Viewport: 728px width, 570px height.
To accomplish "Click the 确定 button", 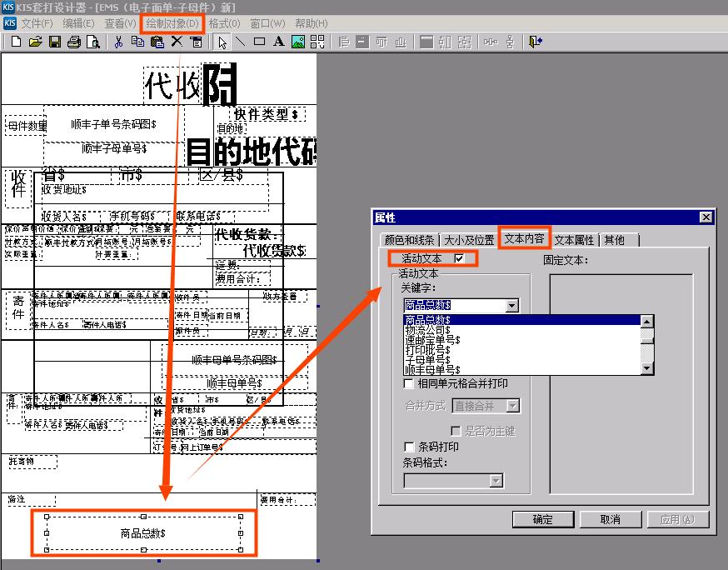I will tap(542, 519).
